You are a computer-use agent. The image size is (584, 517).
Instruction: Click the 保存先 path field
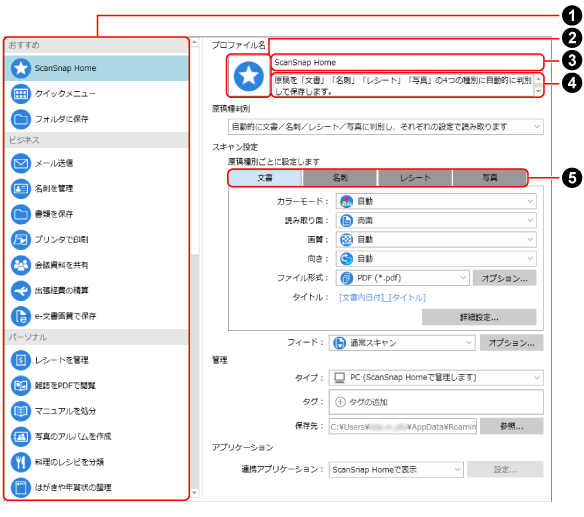coord(403,426)
